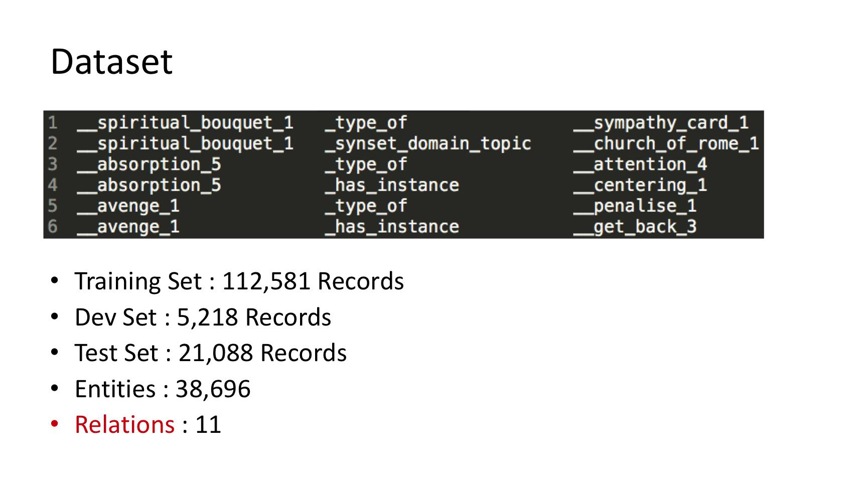
Task: Click __penalise_1 entity text
Action: [x=635, y=206]
